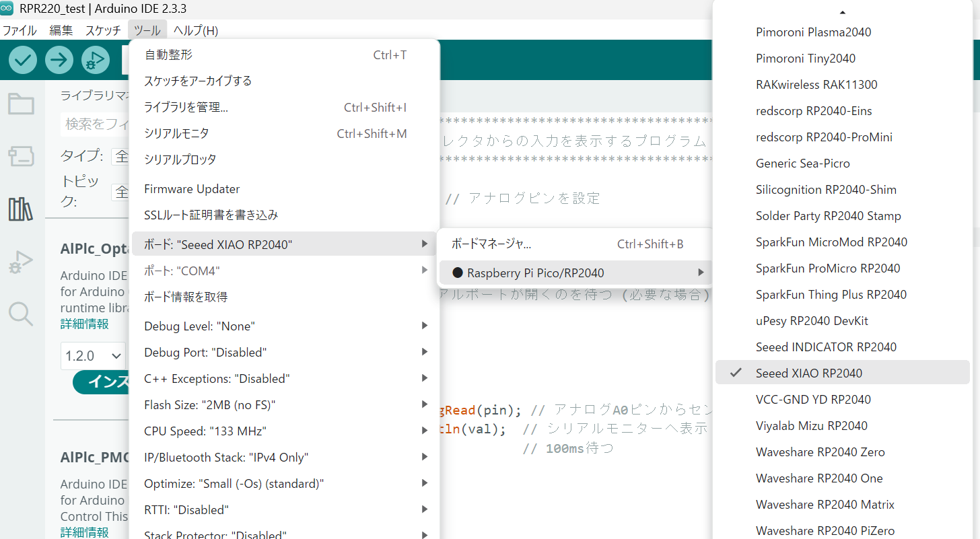This screenshot has width=980, height=539.
Task: Expand the ポート: "COM4" submenu
Action: [284, 271]
